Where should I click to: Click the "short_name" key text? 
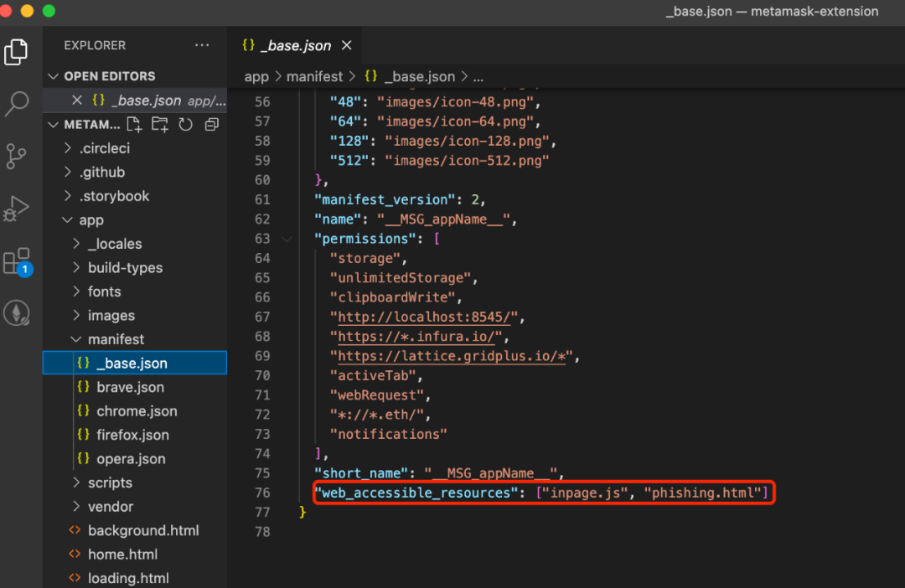click(361, 473)
